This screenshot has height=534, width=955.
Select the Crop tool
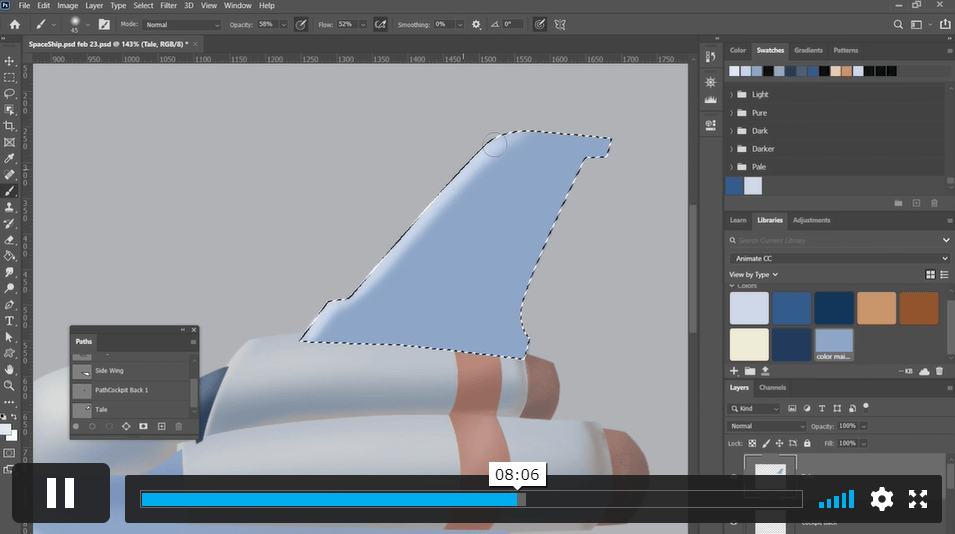(9, 126)
